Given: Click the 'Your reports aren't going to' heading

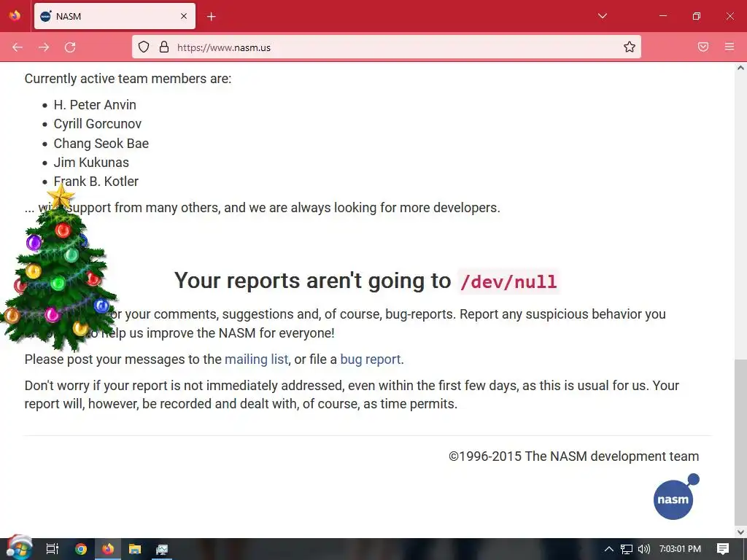Looking at the screenshot, I should click(x=312, y=281).
